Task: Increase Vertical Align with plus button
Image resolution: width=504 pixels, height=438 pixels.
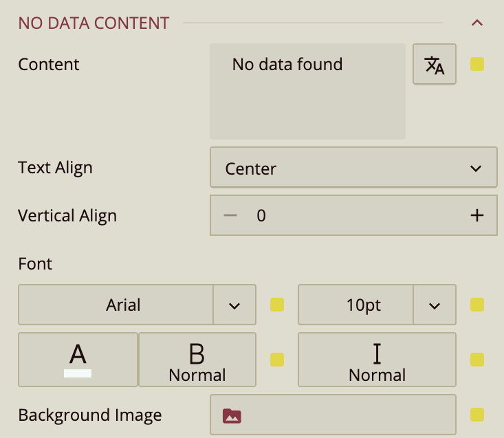Action: [x=477, y=215]
